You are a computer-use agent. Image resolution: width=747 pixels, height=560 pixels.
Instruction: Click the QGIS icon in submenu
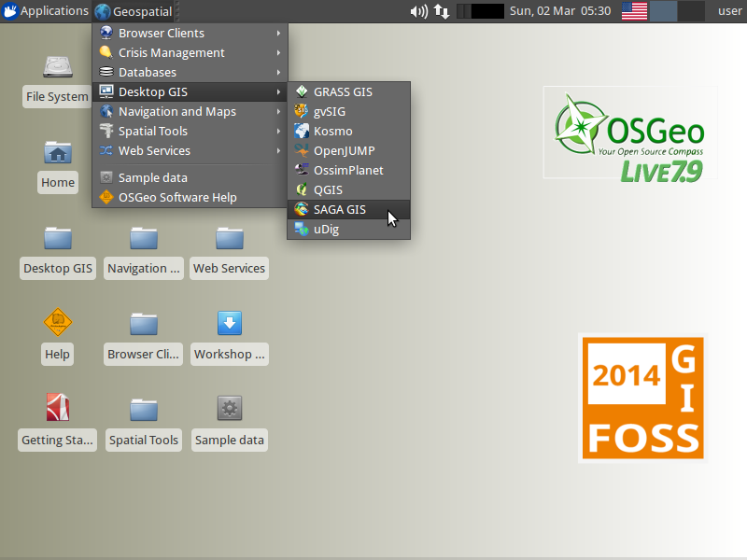(x=301, y=189)
